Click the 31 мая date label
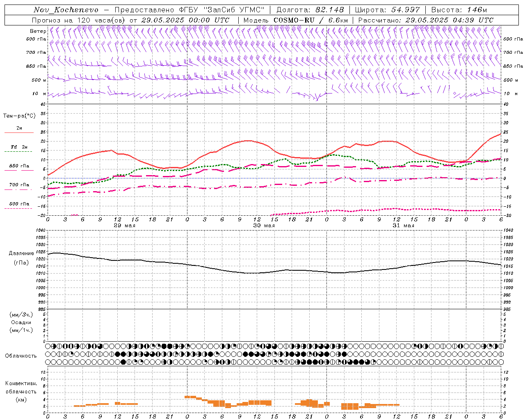This screenshot has width=525, height=420. pyautogui.click(x=404, y=226)
